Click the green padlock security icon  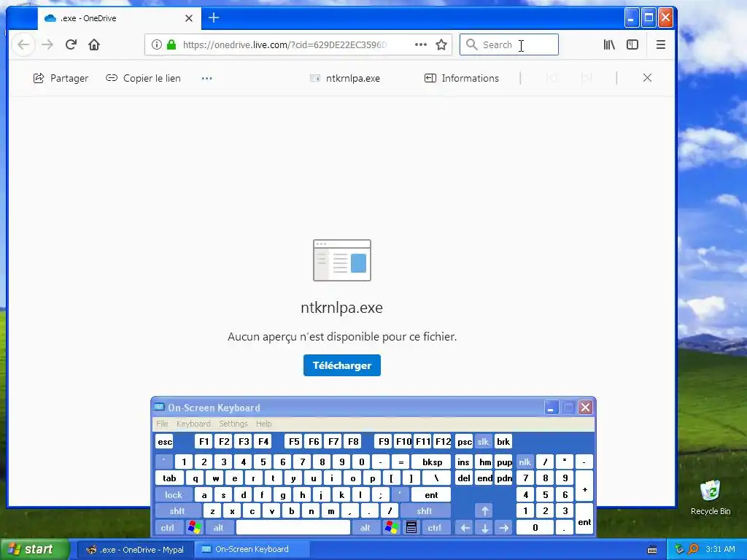(x=171, y=44)
